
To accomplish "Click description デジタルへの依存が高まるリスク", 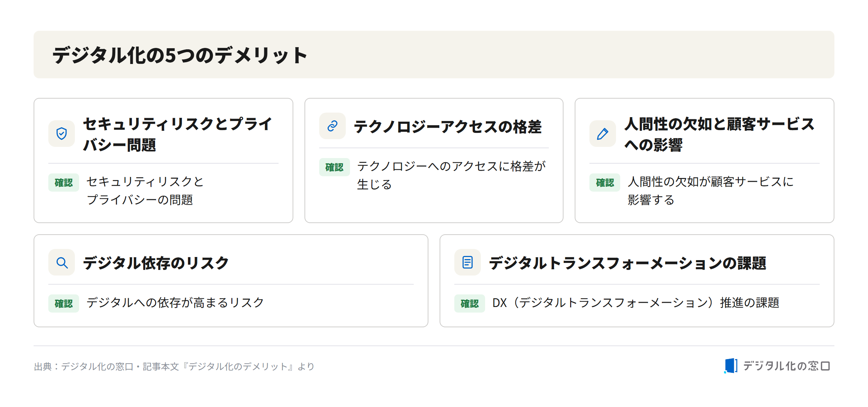I will tap(175, 303).
